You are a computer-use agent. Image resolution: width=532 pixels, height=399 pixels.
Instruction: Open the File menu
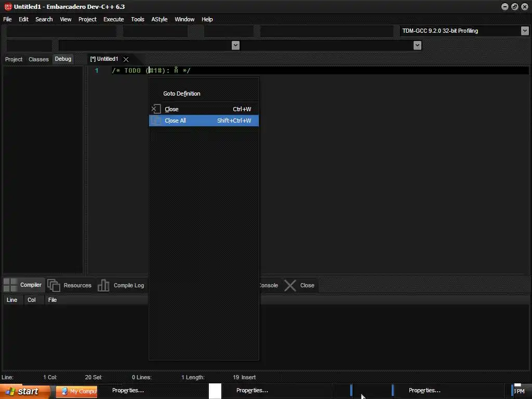click(7, 19)
